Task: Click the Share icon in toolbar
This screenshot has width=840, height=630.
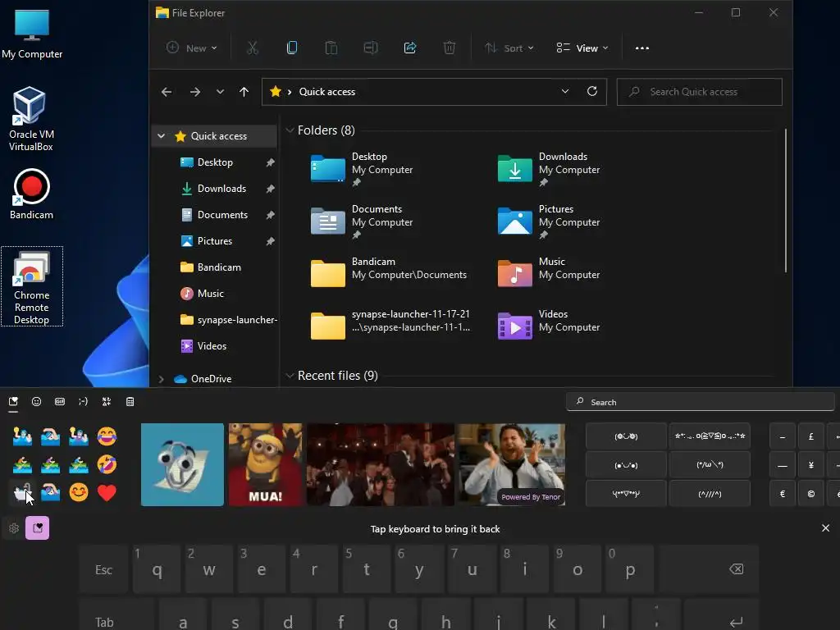Action: [410, 48]
